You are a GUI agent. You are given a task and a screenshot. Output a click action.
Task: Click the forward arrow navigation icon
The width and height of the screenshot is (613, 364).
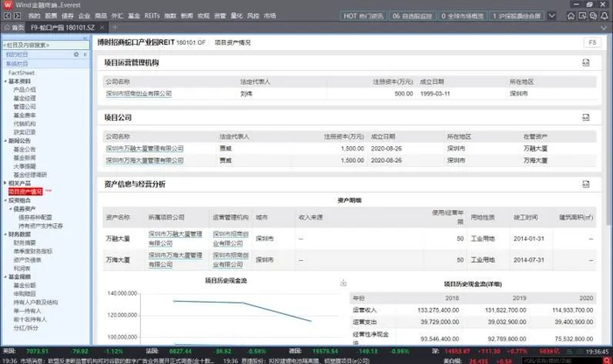point(18,16)
